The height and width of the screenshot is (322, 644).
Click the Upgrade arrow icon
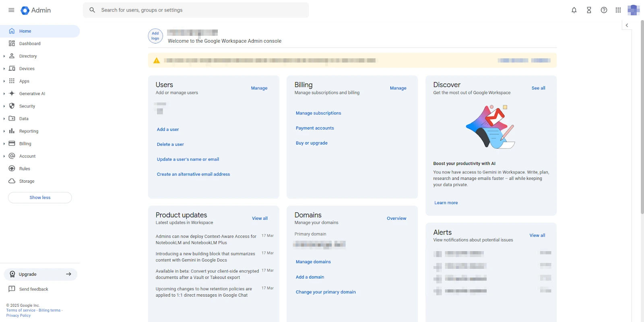69,274
